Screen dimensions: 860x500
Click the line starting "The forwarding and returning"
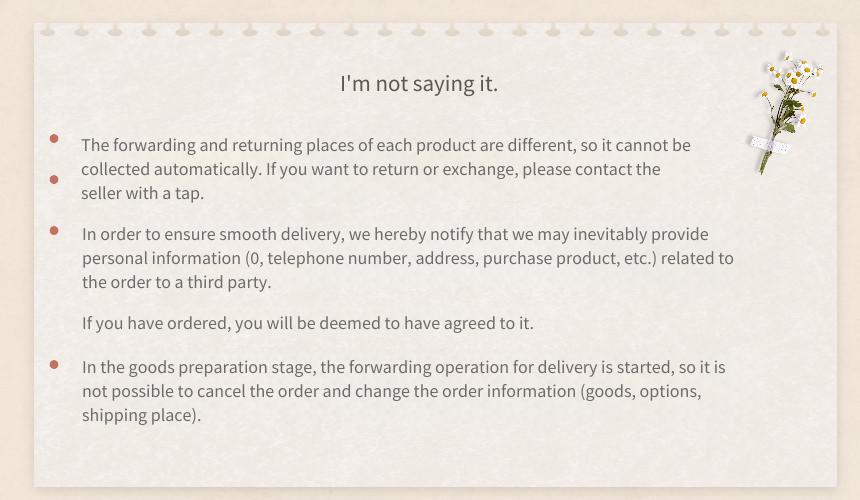click(x=386, y=145)
